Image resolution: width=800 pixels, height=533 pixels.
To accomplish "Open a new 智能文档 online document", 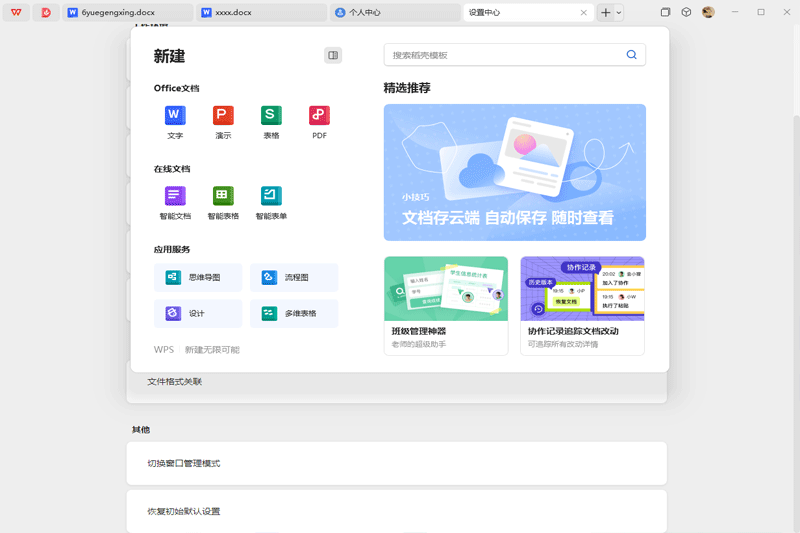I will click(x=175, y=197).
